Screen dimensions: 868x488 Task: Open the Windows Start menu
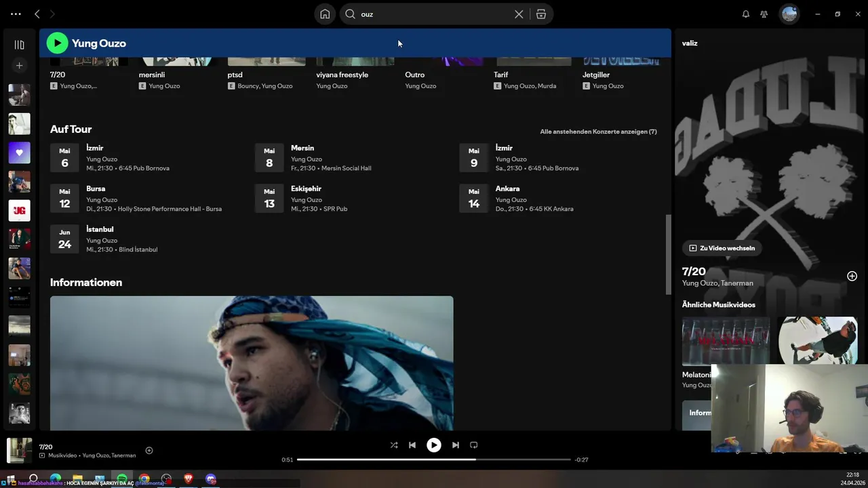click(x=12, y=479)
